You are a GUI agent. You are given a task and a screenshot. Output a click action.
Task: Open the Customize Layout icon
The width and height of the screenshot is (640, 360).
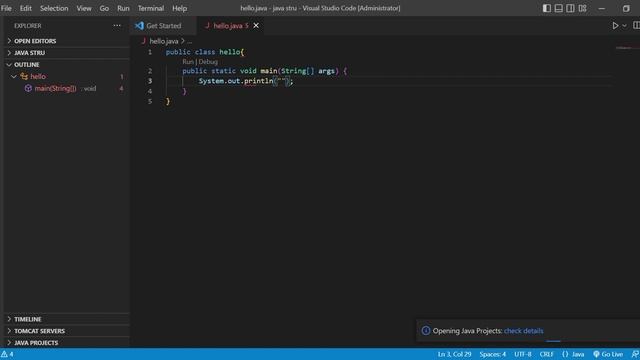(582, 8)
